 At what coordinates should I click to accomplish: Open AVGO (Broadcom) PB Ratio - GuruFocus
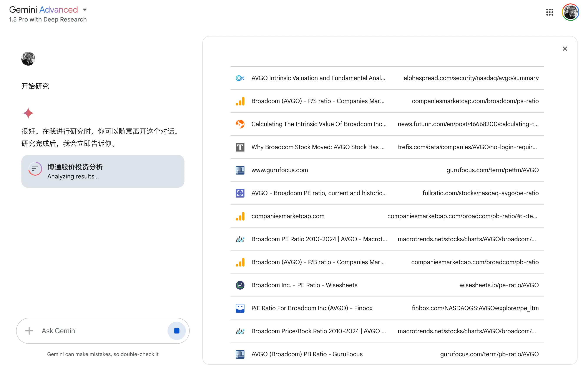pos(307,354)
